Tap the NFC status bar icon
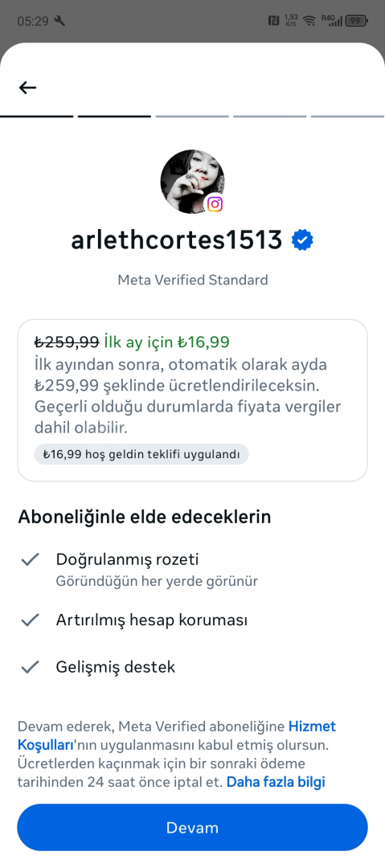The width and height of the screenshot is (385, 868). coord(273,21)
